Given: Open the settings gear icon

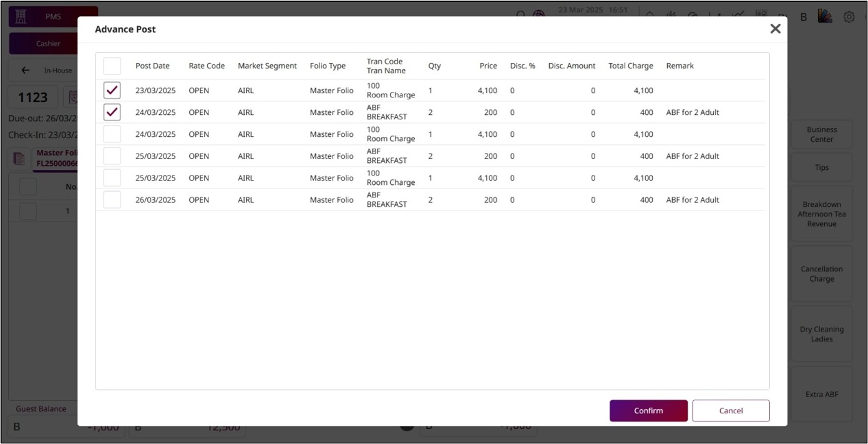Looking at the screenshot, I should (849, 17).
